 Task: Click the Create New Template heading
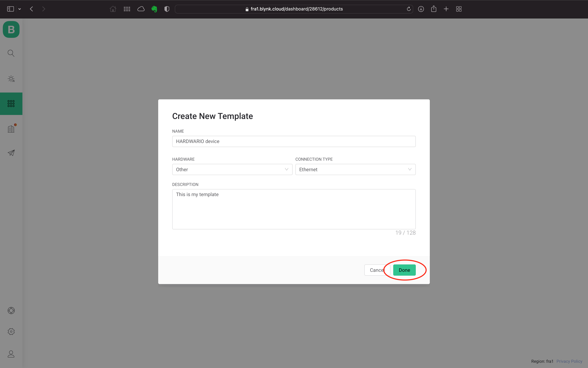(x=213, y=116)
